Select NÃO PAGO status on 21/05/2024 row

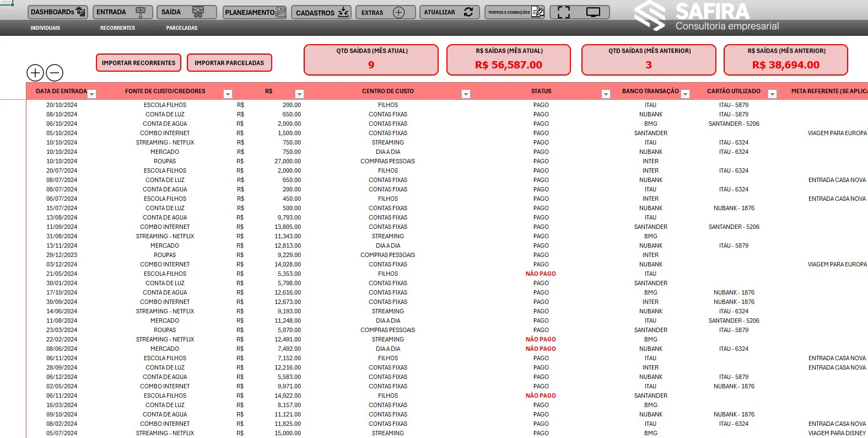click(541, 274)
